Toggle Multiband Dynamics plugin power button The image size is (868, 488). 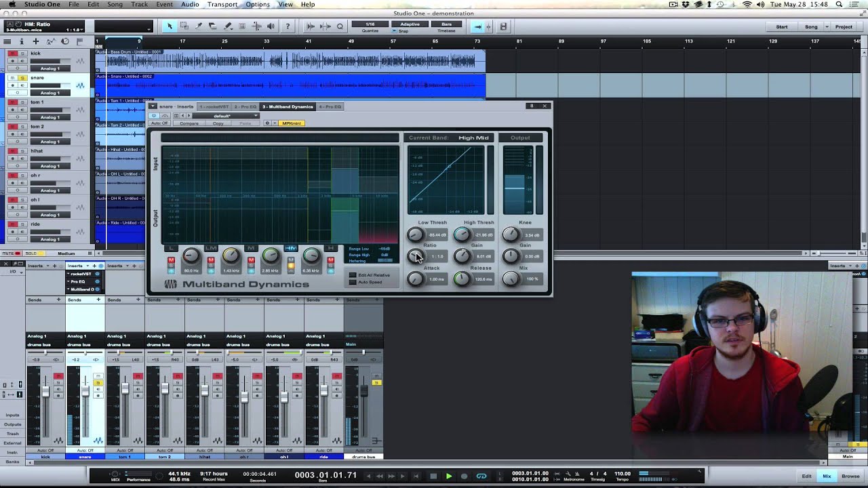tap(154, 116)
